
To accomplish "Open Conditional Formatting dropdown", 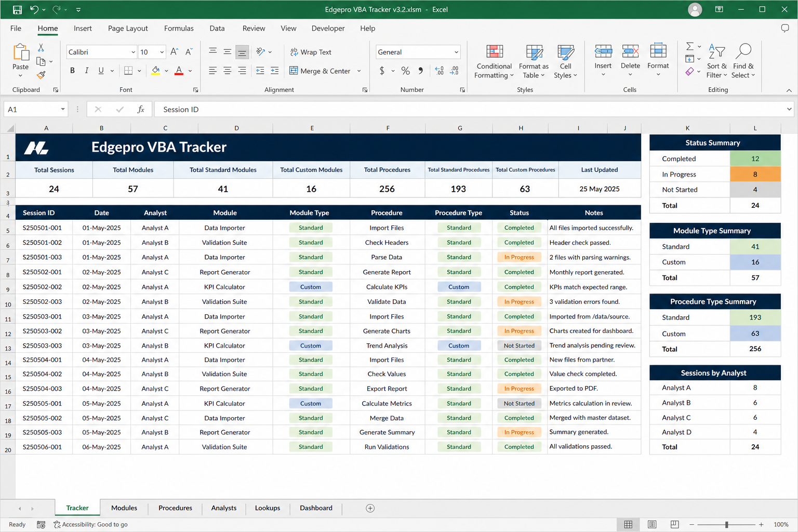I will coord(494,61).
